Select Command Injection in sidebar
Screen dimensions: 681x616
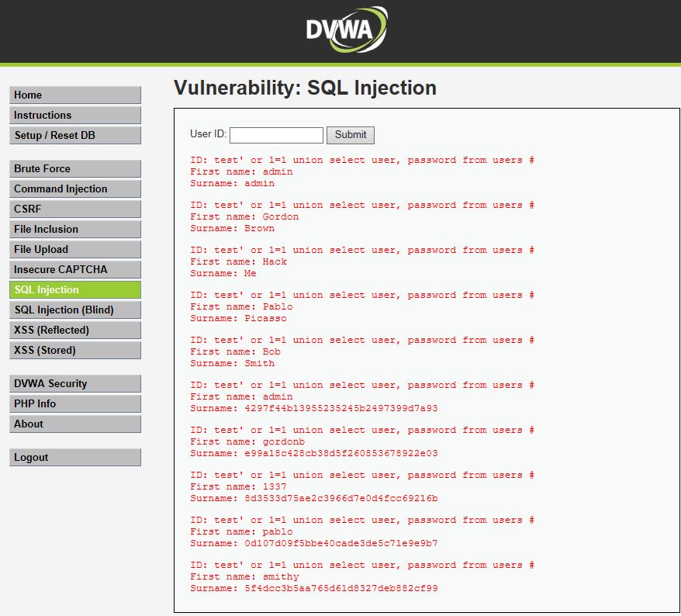pyautogui.click(x=75, y=189)
